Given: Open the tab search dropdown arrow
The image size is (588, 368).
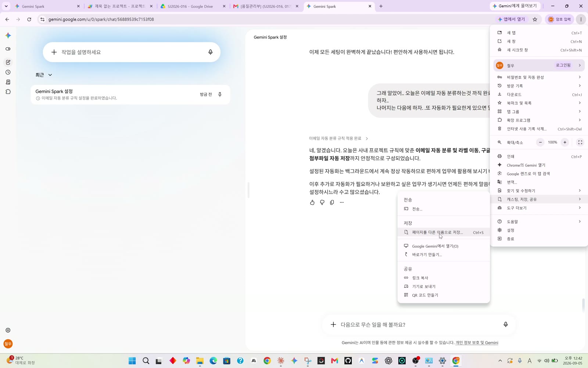Looking at the screenshot, I should (6, 6).
